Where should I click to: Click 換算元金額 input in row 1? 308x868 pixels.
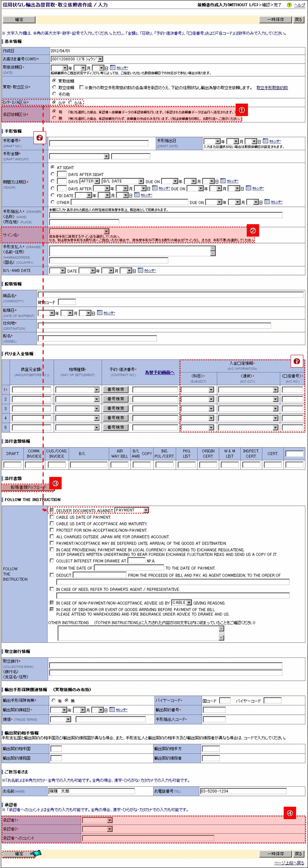(31, 390)
